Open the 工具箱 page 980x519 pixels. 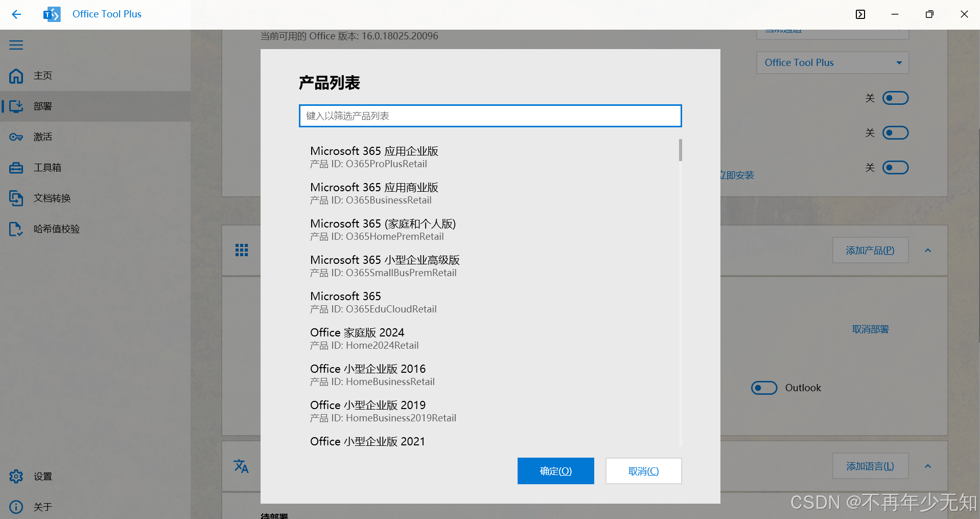coord(96,168)
